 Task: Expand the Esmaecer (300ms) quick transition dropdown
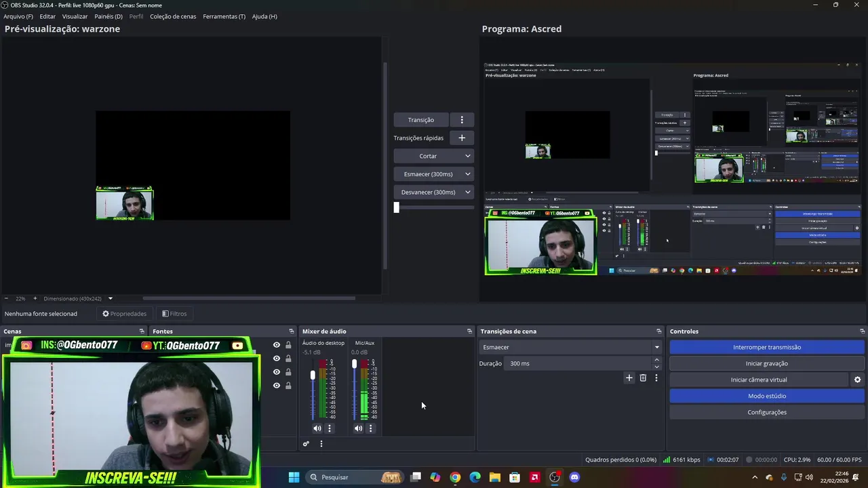[x=467, y=174]
